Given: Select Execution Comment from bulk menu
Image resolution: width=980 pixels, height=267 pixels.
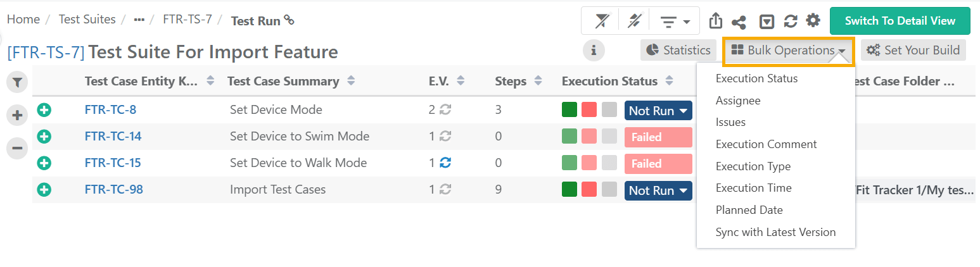Looking at the screenshot, I should click(x=766, y=144).
